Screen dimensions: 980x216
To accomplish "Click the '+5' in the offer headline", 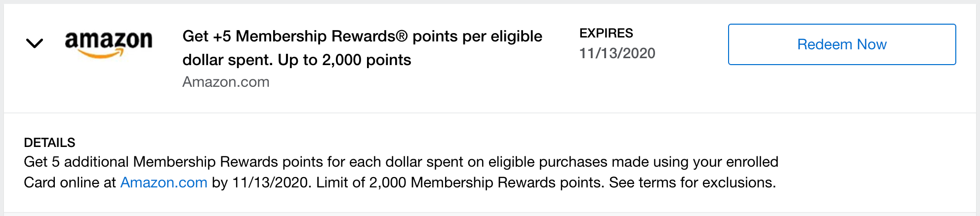I will pyautogui.click(x=222, y=36).
